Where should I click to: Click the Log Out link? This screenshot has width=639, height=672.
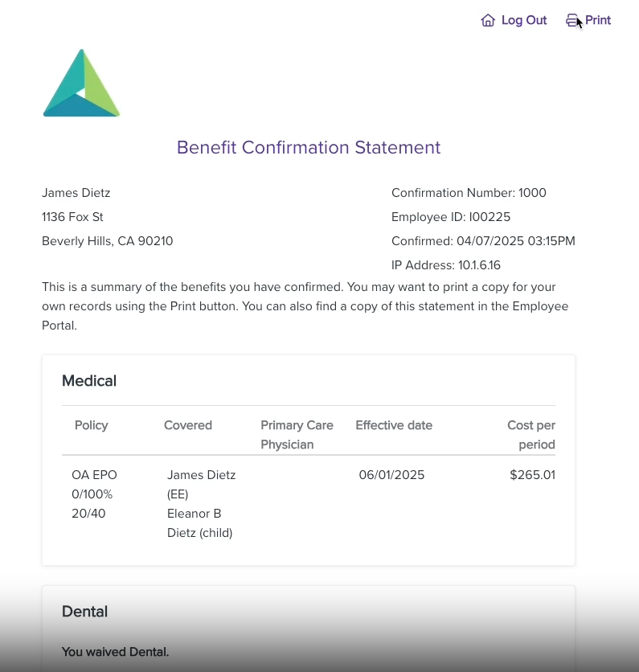(x=524, y=20)
